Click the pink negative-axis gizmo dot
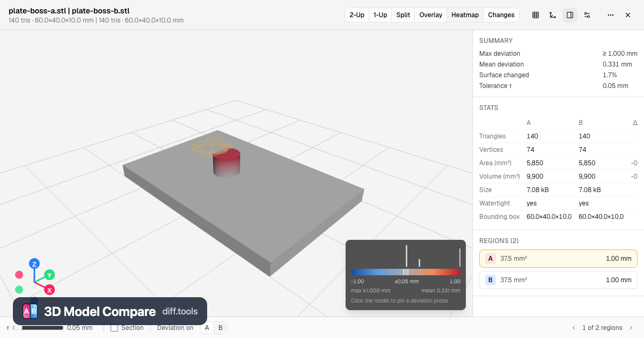 pos(19,275)
